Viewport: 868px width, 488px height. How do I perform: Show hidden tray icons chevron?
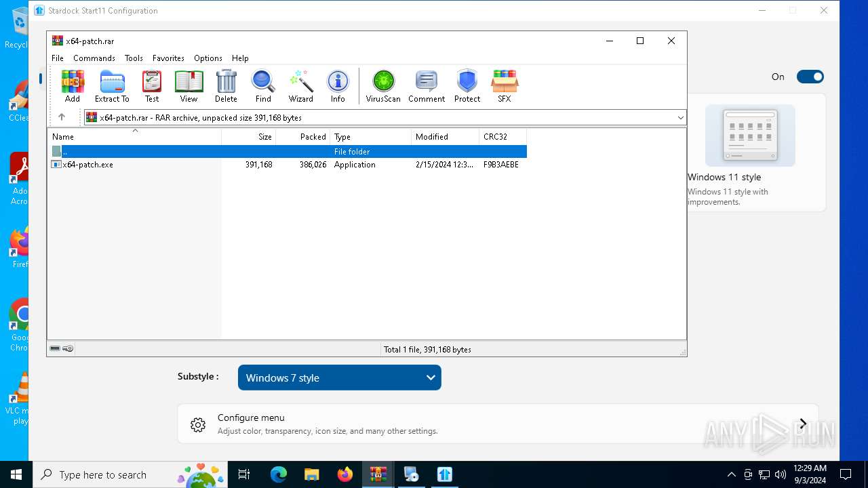[x=731, y=474]
